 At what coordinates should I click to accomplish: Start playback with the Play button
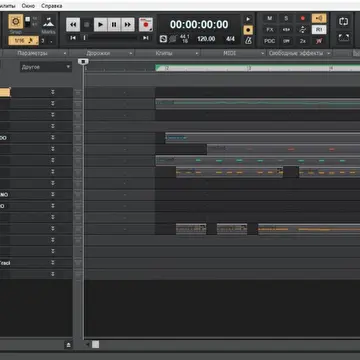(x=100, y=25)
